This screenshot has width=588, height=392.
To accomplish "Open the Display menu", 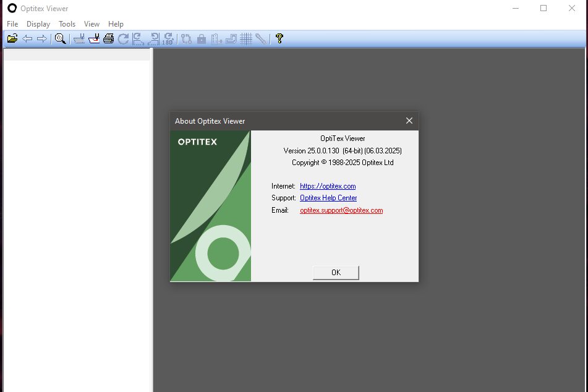I will tap(38, 24).
